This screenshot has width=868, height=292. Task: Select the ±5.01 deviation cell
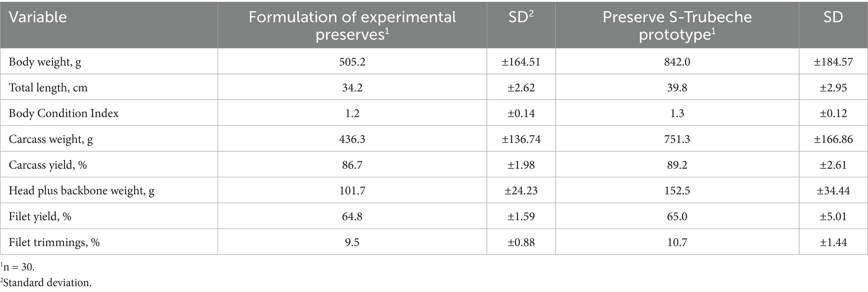click(833, 216)
